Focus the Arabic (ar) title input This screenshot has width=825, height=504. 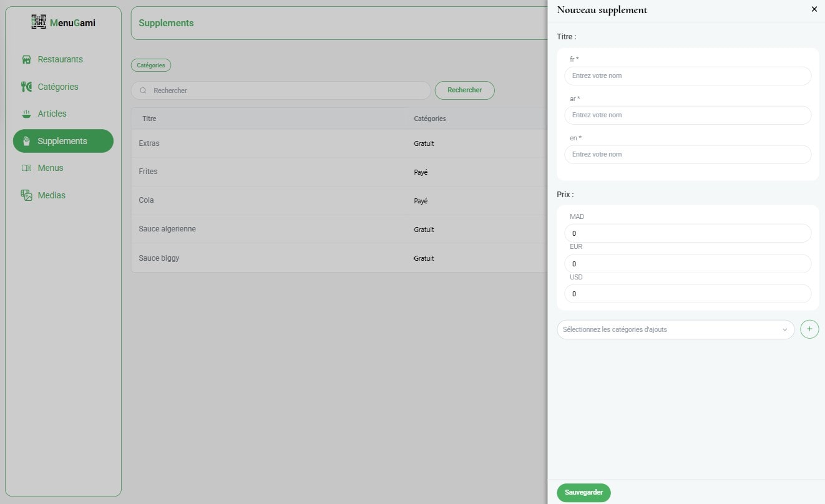[687, 115]
